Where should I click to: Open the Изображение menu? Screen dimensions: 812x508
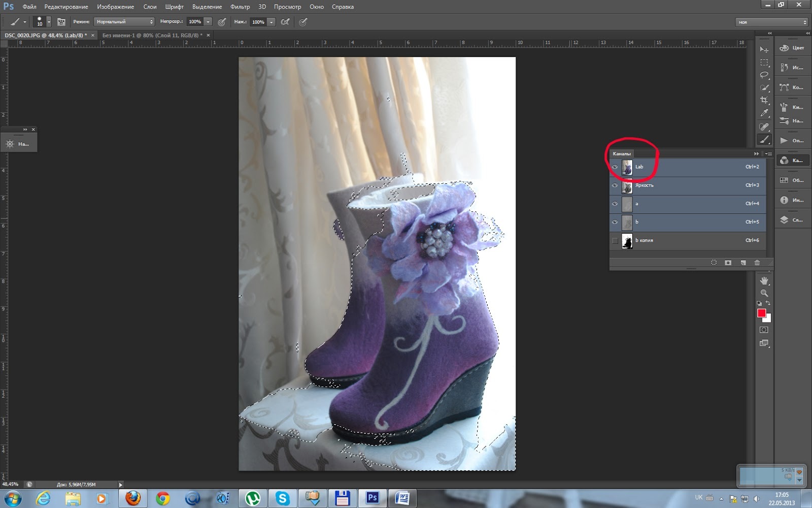[x=115, y=7]
